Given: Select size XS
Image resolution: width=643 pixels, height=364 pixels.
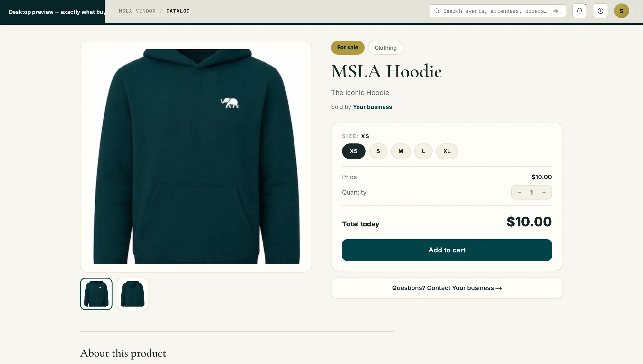Looking at the screenshot, I should 354,151.
